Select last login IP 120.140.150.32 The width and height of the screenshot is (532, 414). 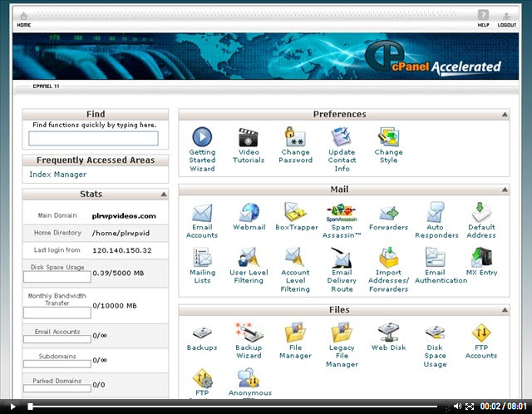click(122, 250)
